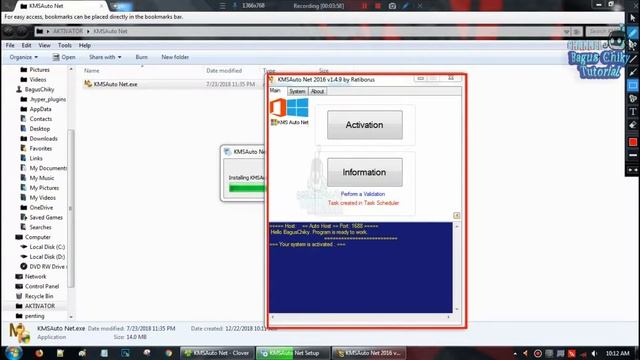Switch to the System tab in KMSAuto
Viewport: 640px width, 360px height.
point(297,91)
